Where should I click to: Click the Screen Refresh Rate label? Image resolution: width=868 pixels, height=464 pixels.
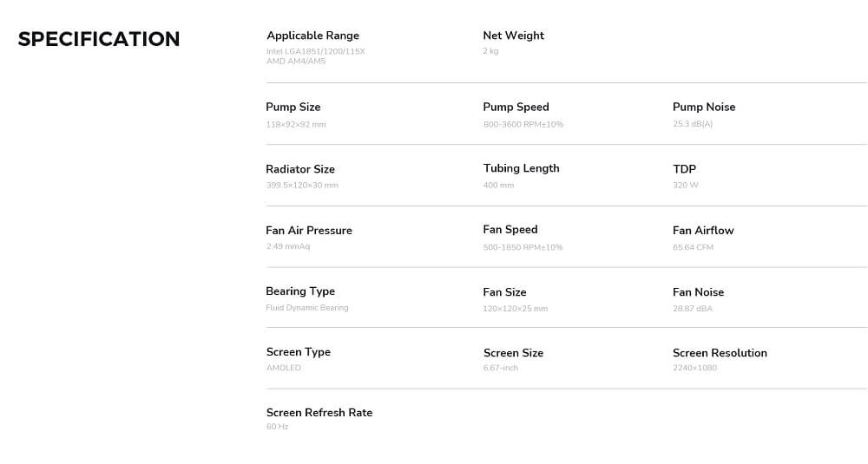click(319, 412)
